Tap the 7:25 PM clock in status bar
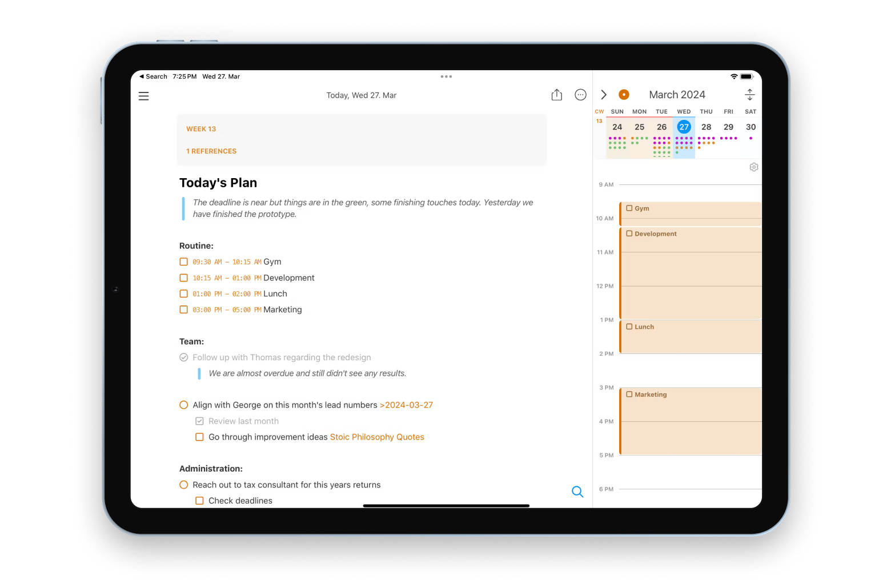891x588 pixels. pos(184,76)
